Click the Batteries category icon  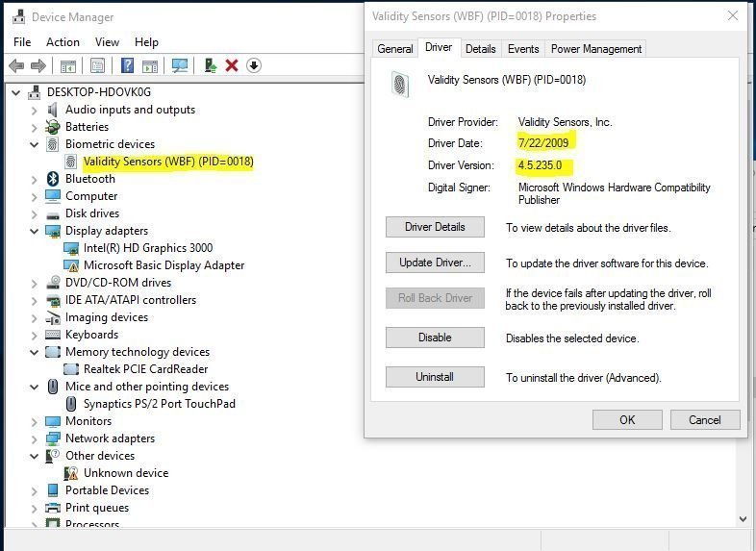(x=53, y=127)
